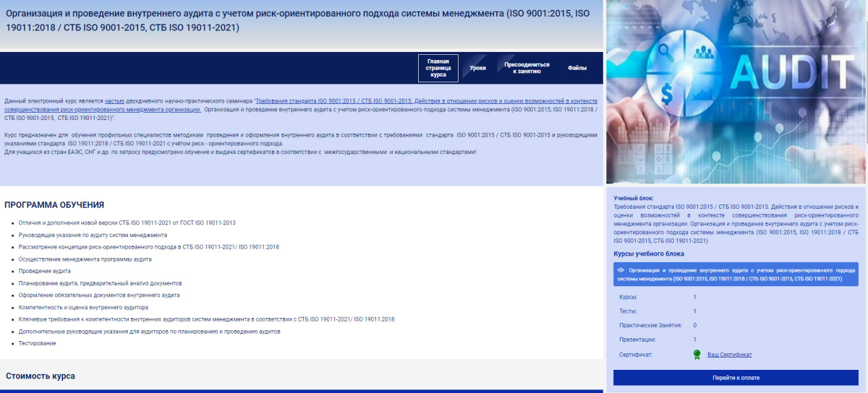Image resolution: width=868 pixels, height=393 pixels.
Task: Click the 'Курсы учебного блока' heading
Action: (648, 254)
